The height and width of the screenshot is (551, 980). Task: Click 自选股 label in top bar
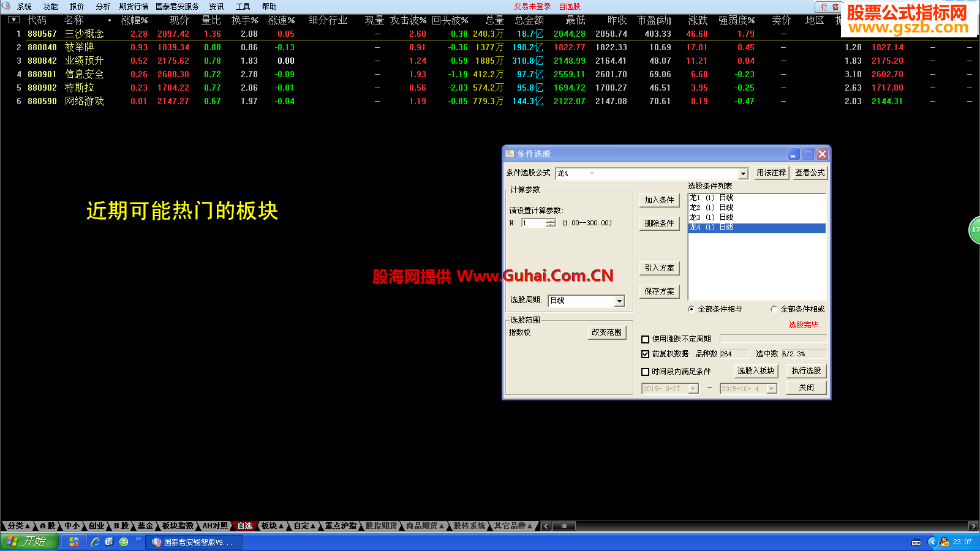tap(570, 7)
